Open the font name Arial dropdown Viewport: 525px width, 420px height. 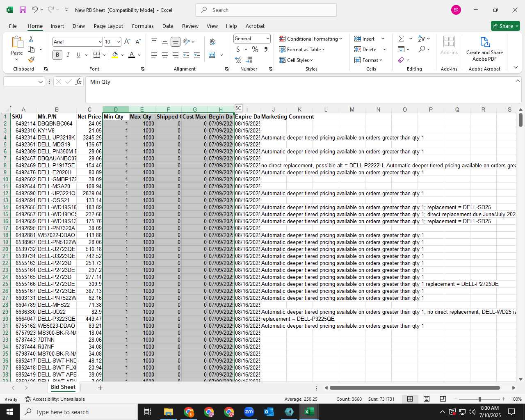tap(100, 42)
